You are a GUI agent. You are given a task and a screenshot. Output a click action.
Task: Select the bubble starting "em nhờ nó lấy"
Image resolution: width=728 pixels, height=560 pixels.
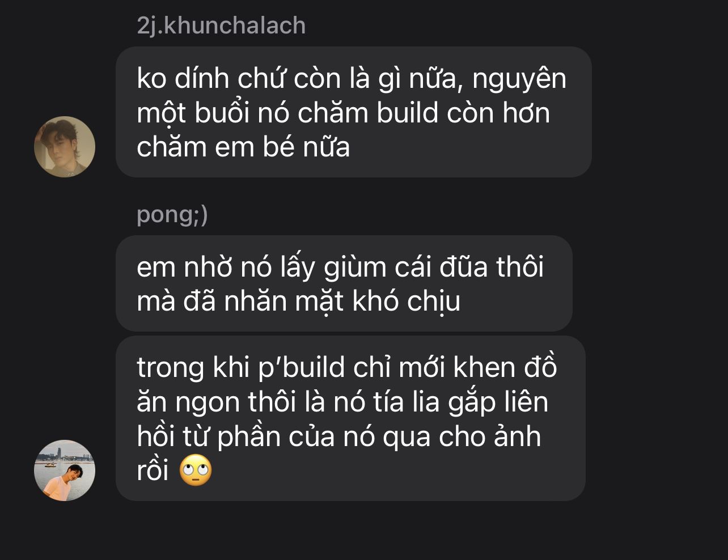tap(344, 283)
